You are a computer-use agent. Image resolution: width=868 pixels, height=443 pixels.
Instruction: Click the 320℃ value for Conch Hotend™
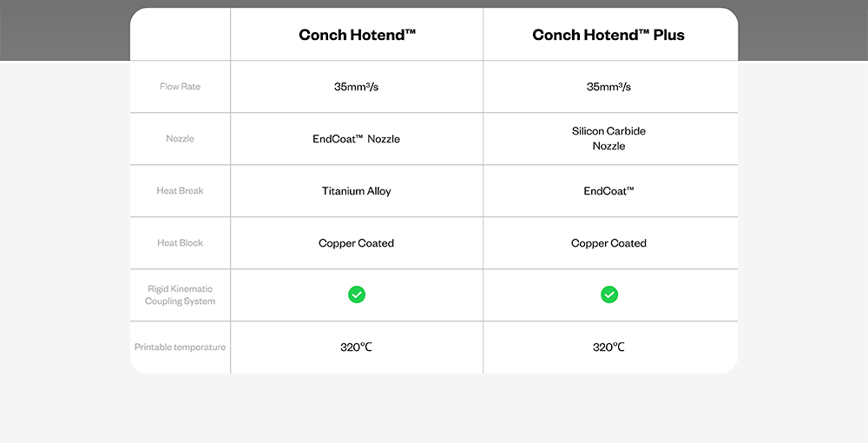357,347
